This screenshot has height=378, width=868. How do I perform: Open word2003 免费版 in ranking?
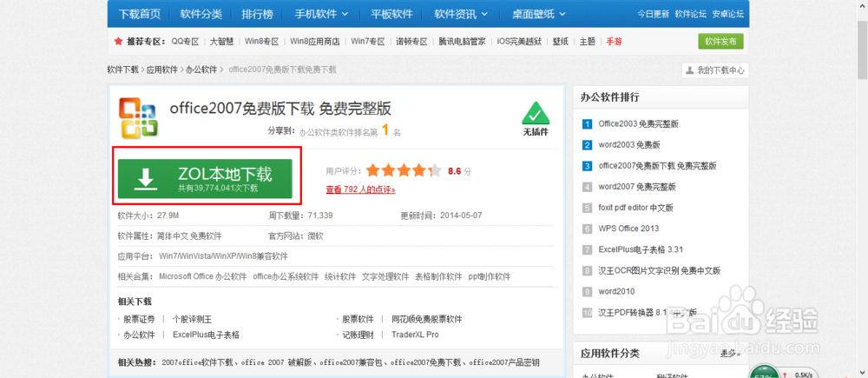629,145
